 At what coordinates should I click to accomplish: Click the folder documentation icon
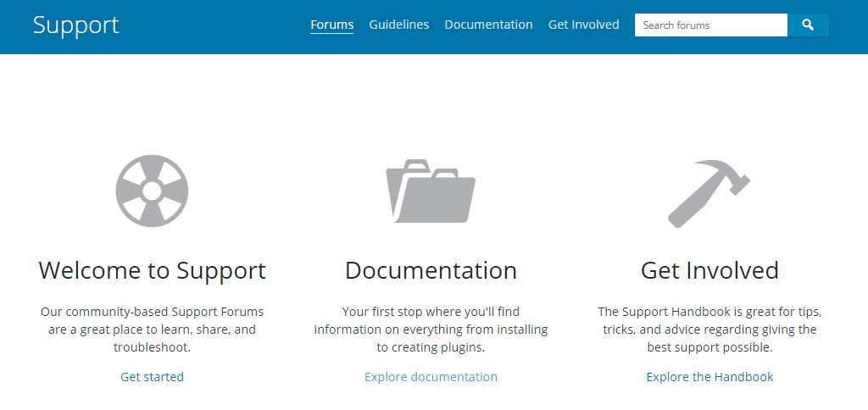[x=431, y=191]
